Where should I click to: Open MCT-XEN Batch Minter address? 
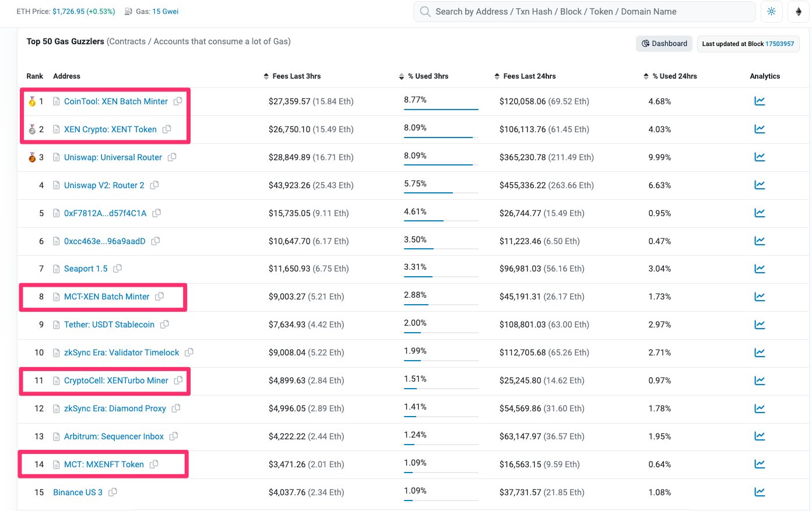[107, 297]
